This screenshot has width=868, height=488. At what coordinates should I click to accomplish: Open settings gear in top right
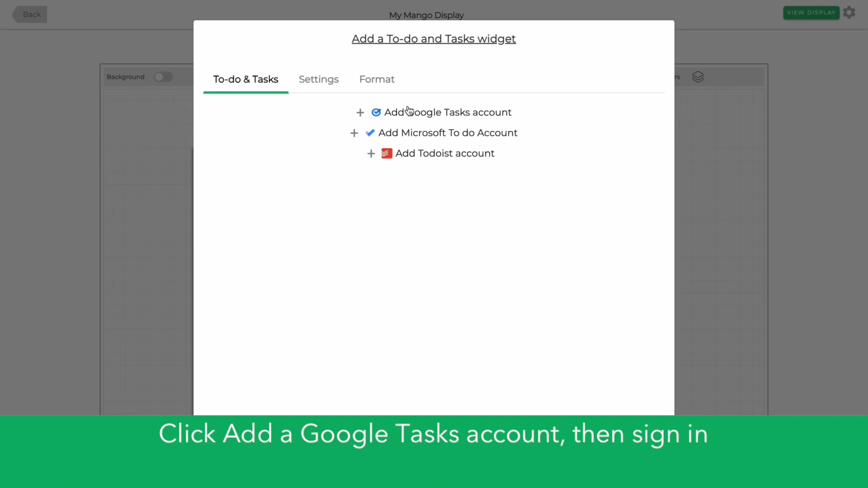coord(849,13)
